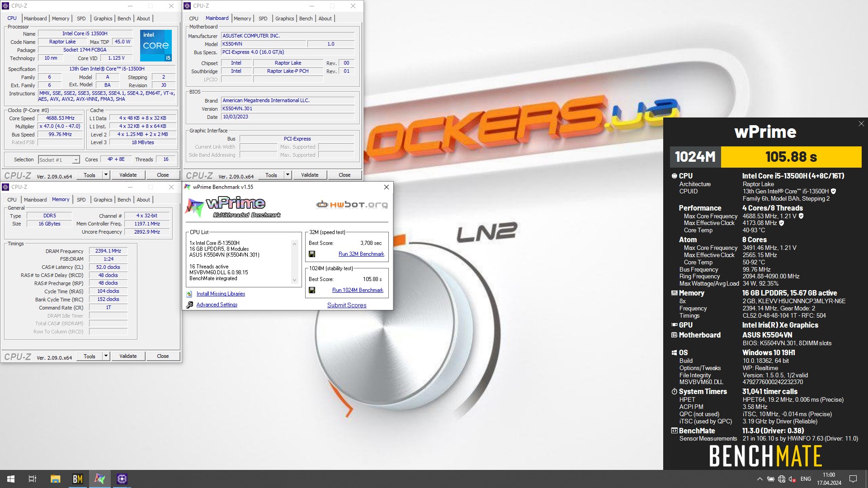Click the verified checkmark next to CPUID

[x=833, y=191]
